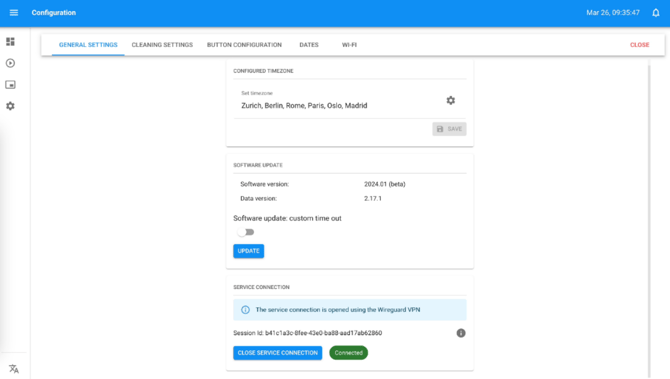Click the Service Connection section heading

(x=262, y=287)
